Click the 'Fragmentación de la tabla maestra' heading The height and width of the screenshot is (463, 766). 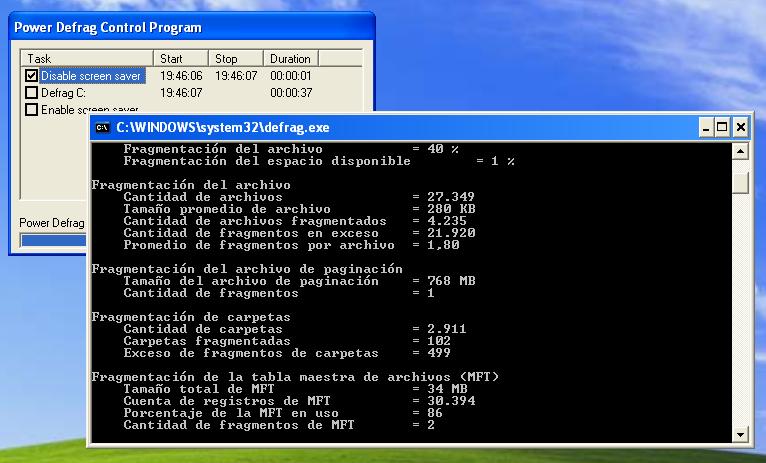tap(295, 377)
